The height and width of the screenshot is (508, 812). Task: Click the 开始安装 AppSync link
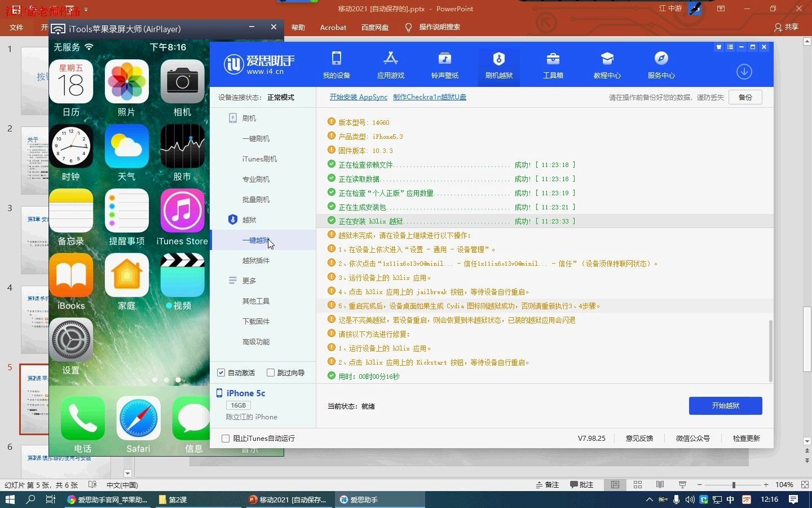click(x=359, y=97)
